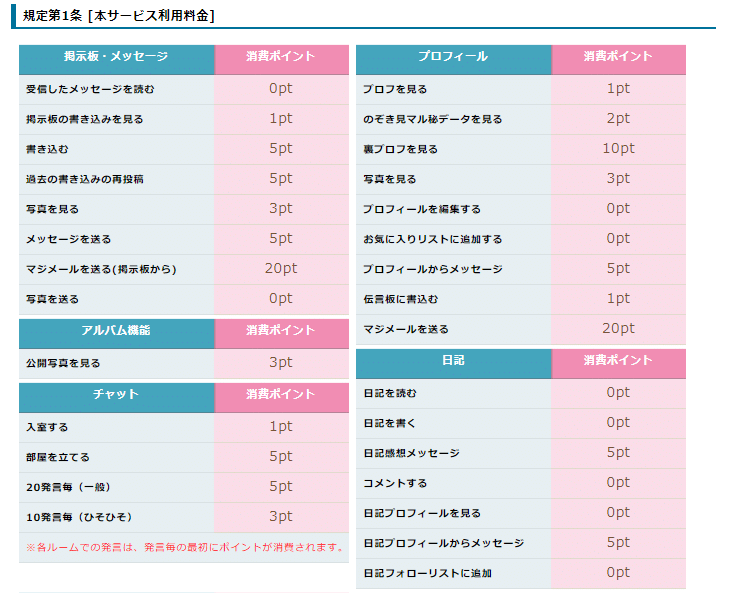Select the row label 'お気に入りリストに追加する'
747x593 pixels.
[x=433, y=239]
